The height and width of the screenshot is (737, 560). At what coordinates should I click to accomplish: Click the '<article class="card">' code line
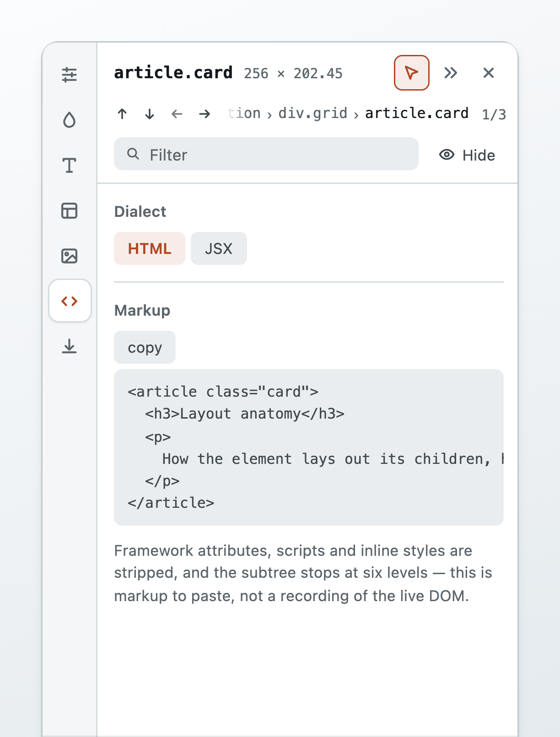pyautogui.click(x=223, y=392)
